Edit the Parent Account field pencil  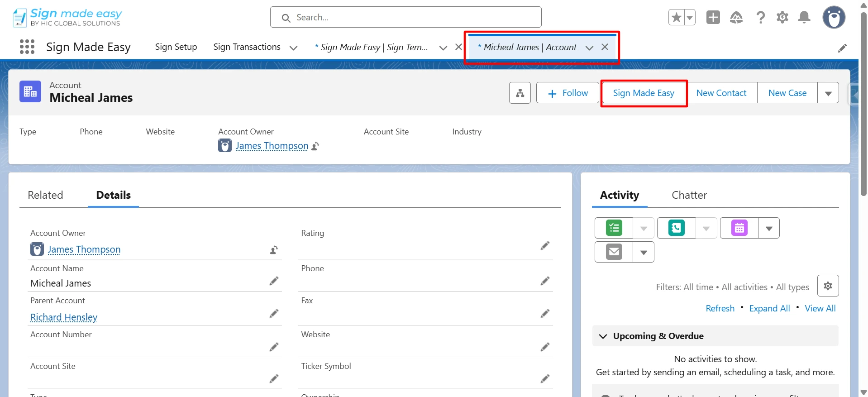pyautogui.click(x=274, y=313)
